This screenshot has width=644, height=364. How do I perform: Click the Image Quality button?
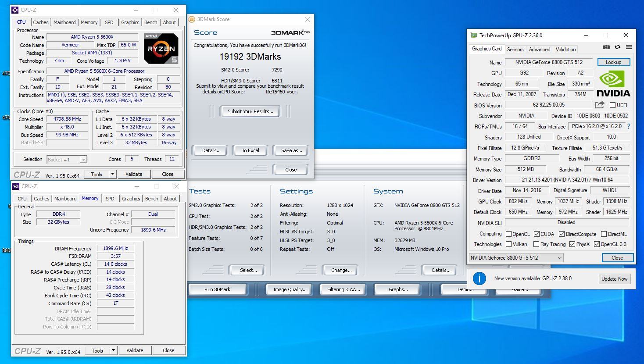[x=290, y=289]
